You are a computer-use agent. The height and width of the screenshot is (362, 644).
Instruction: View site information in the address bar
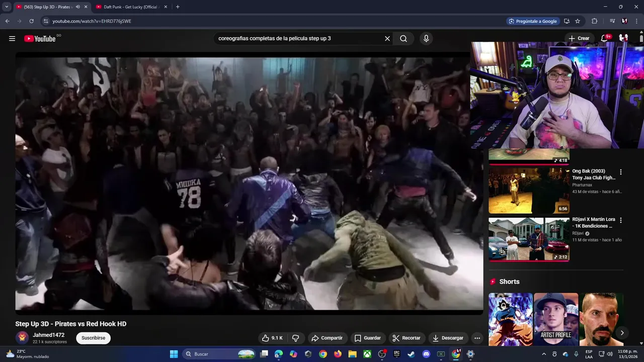click(46, 21)
